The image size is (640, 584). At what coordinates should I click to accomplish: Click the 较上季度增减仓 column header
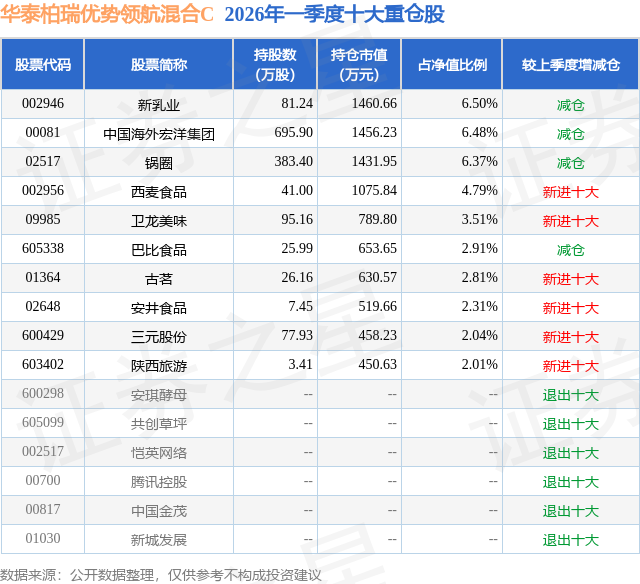(570, 65)
